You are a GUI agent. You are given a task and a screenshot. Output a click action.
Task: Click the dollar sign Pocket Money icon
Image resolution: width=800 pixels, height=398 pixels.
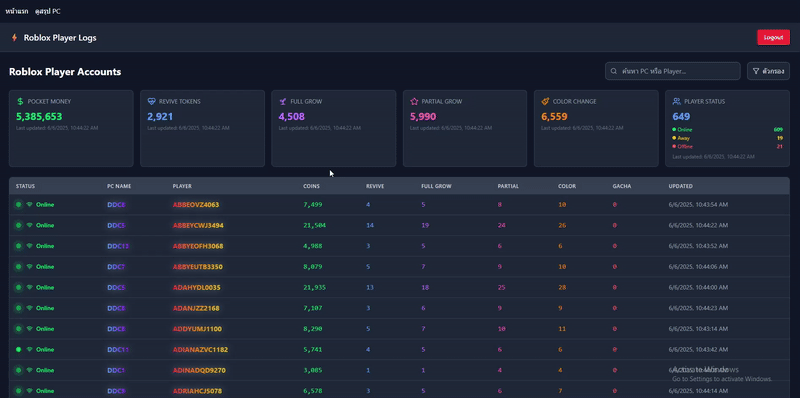[x=20, y=102]
